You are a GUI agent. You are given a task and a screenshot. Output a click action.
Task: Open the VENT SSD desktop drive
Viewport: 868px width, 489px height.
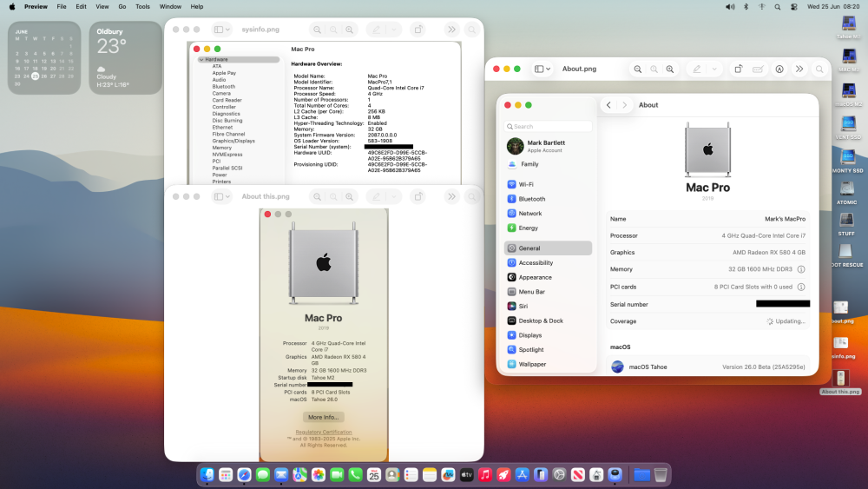pos(847,128)
